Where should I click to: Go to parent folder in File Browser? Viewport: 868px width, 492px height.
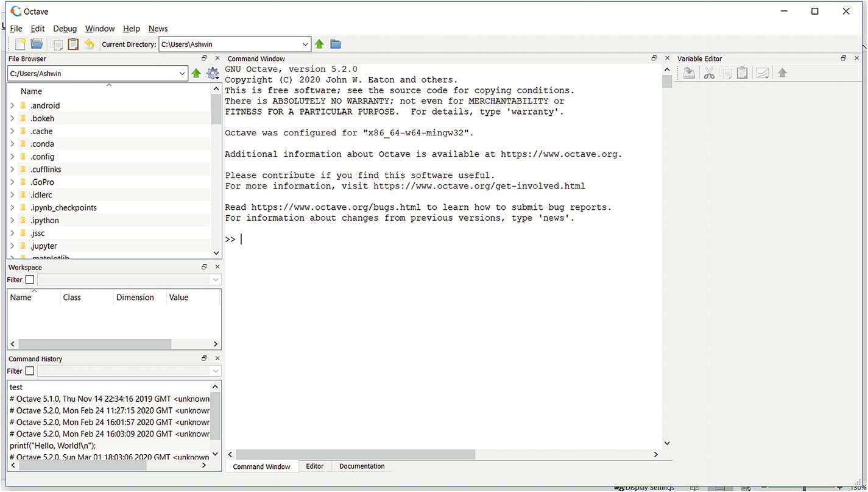click(196, 73)
